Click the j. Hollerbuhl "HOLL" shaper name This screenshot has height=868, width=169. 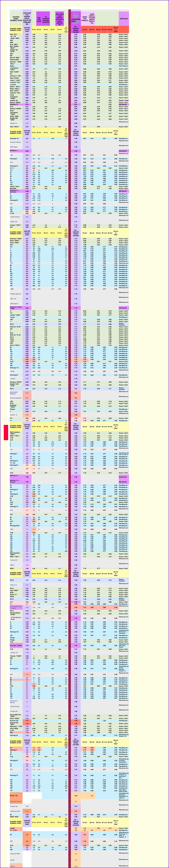point(14,69)
